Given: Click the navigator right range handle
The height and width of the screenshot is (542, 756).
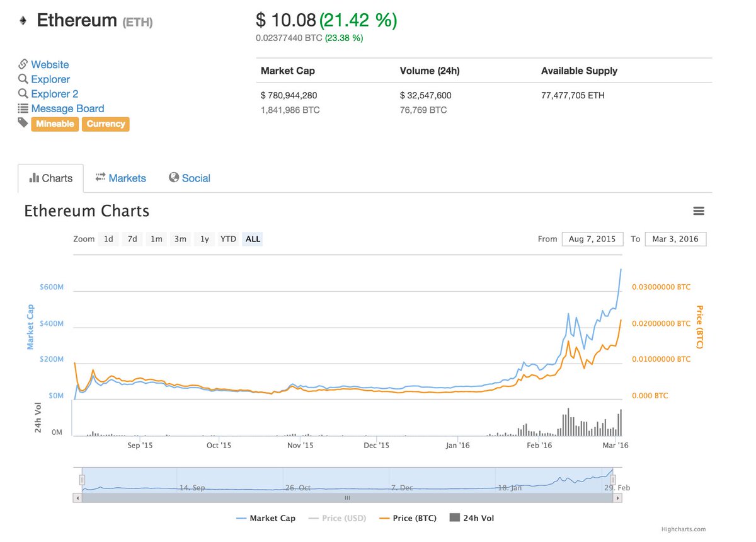Looking at the screenshot, I should 612,480.
